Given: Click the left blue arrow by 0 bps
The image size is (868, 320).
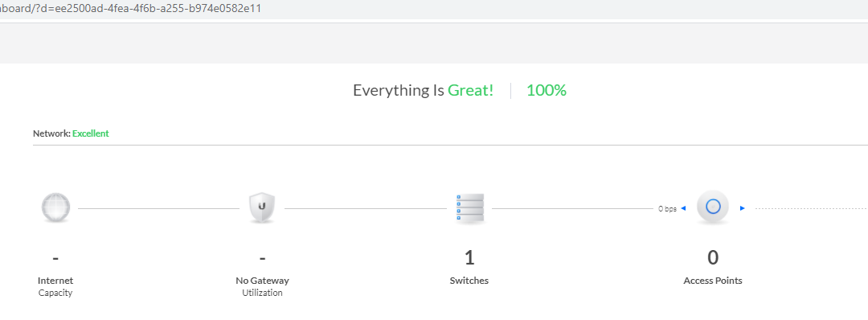Looking at the screenshot, I should (x=683, y=208).
